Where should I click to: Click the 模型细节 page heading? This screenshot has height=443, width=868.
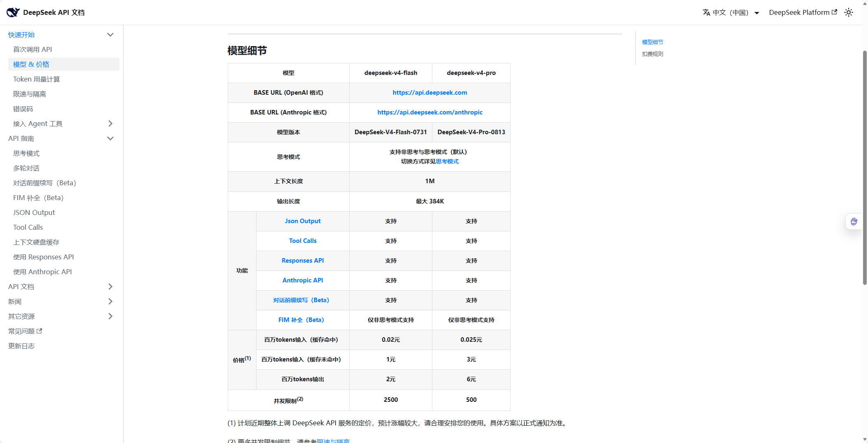coord(247,51)
